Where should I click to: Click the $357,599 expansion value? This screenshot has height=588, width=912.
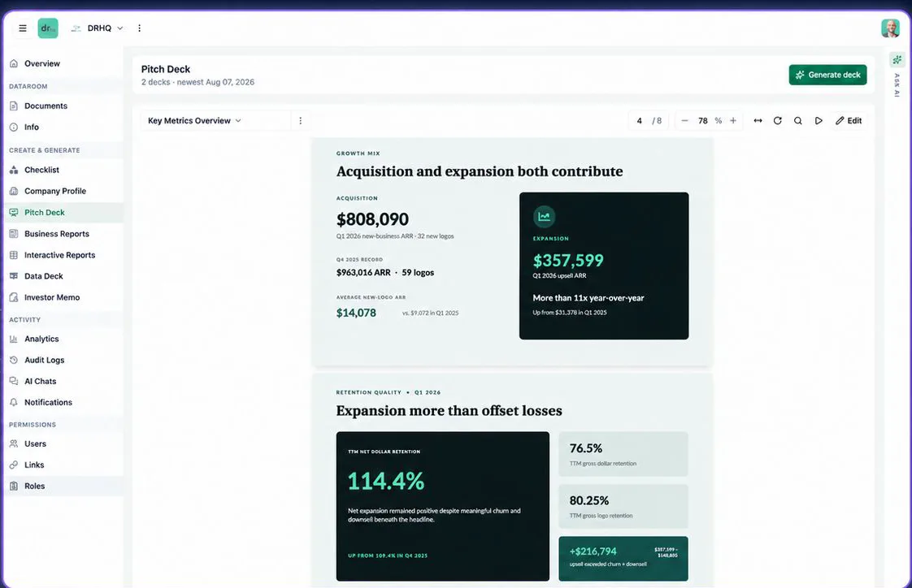[568, 260]
